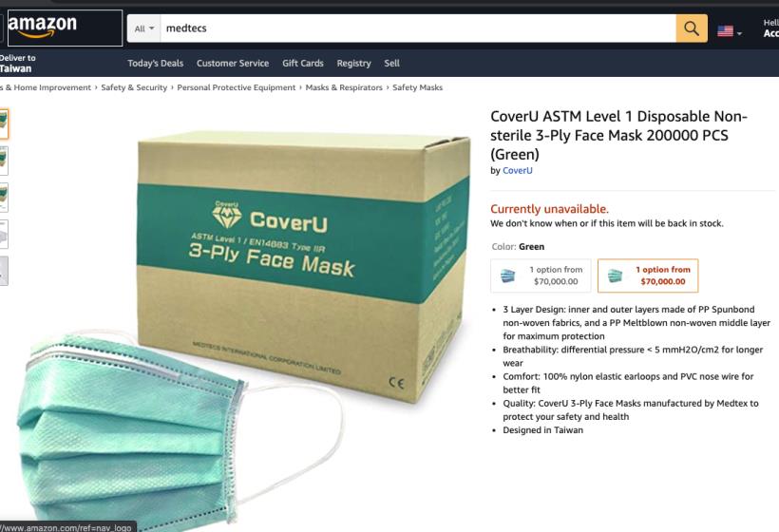Go to Gift Cards page
Viewport: 779px width, 532px height.
(302, 63)
